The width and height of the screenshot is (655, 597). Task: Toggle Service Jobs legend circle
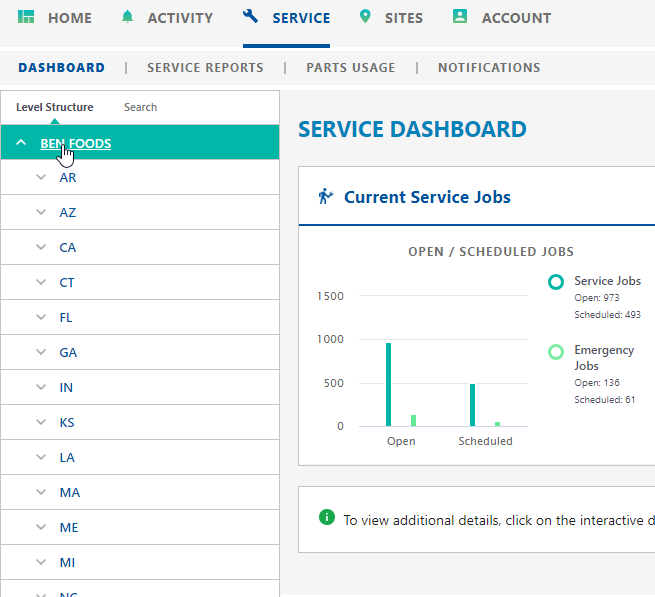(556, 283)
